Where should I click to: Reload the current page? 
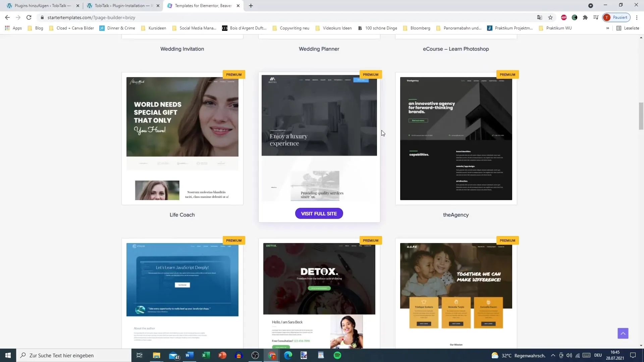point(29,17)
